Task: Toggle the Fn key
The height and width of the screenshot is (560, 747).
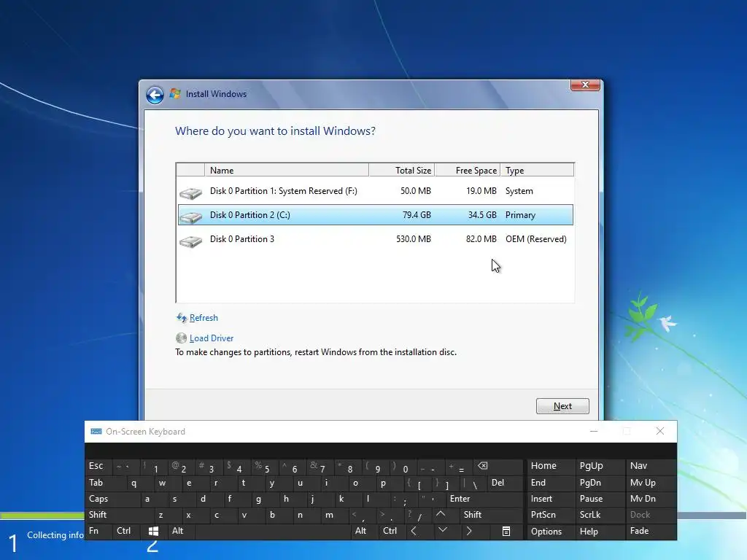Action: [98, 531]
